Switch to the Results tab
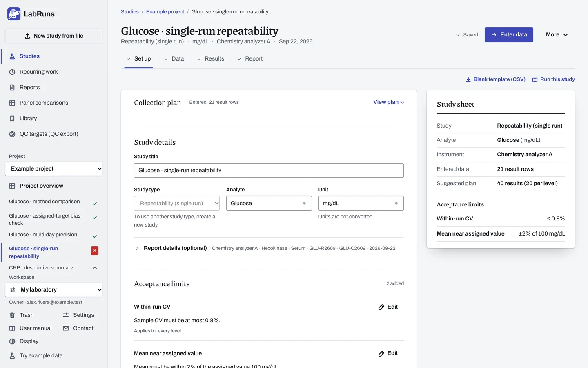588x368 pixels. [211, 59]
